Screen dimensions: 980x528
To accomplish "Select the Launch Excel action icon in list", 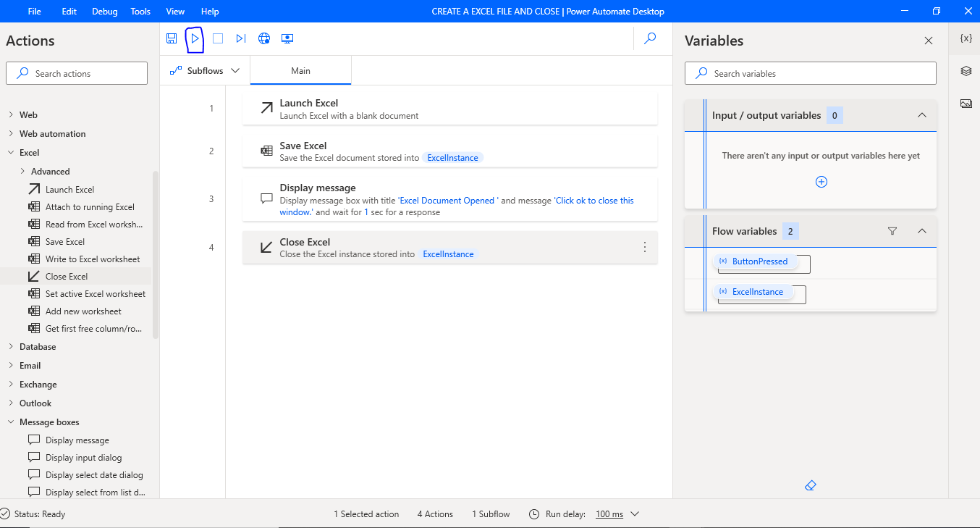I will [34, 190].
